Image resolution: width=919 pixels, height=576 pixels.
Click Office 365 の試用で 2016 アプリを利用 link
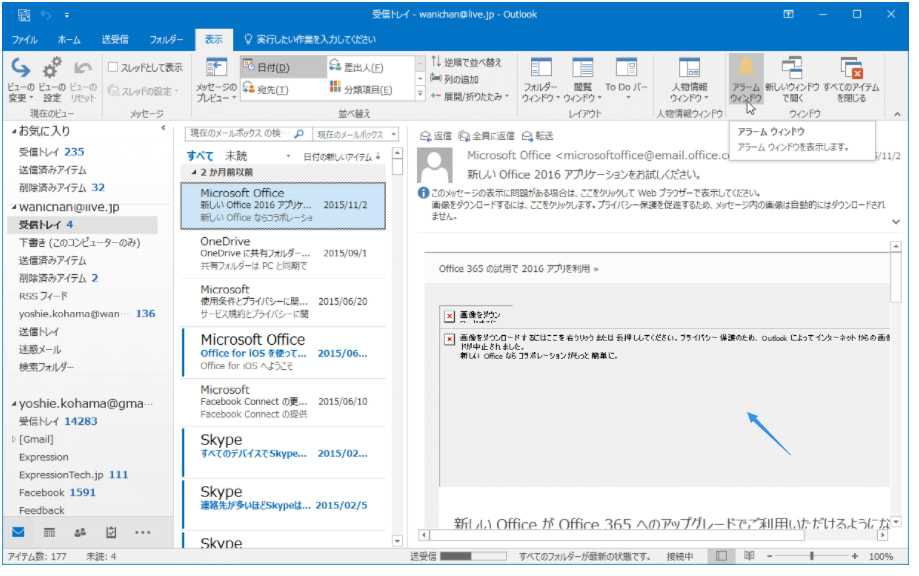pos(518,269)
